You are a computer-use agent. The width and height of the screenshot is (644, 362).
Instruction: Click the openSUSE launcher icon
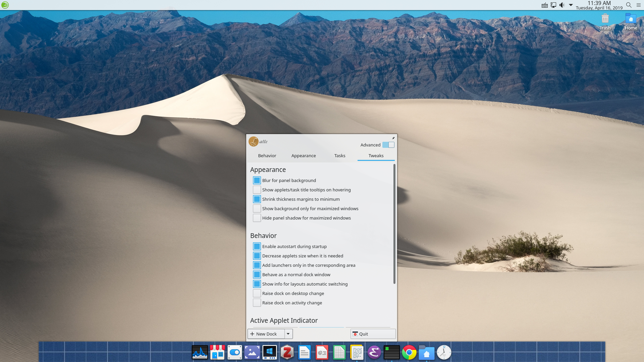[x=5, y=5]
